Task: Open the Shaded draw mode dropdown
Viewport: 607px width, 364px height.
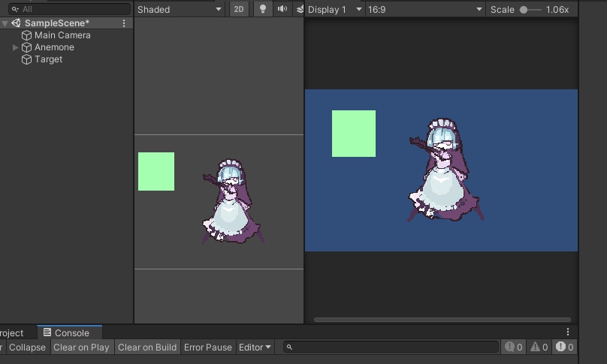Action: click(180, 9)
